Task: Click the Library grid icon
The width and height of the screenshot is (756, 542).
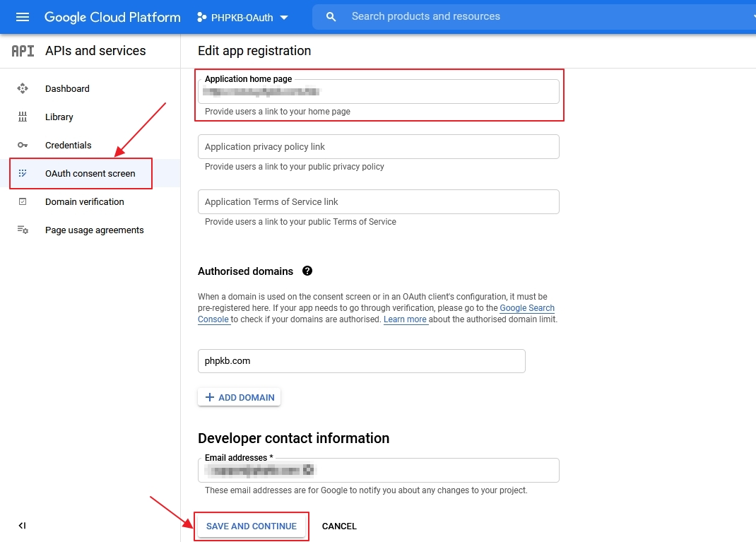Action: 22,117
